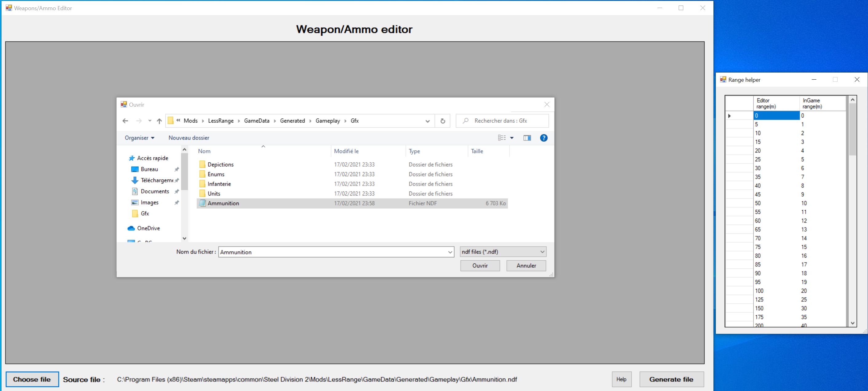Click the Help button in editor
This screenshot has height=391, width=868.
621,380
